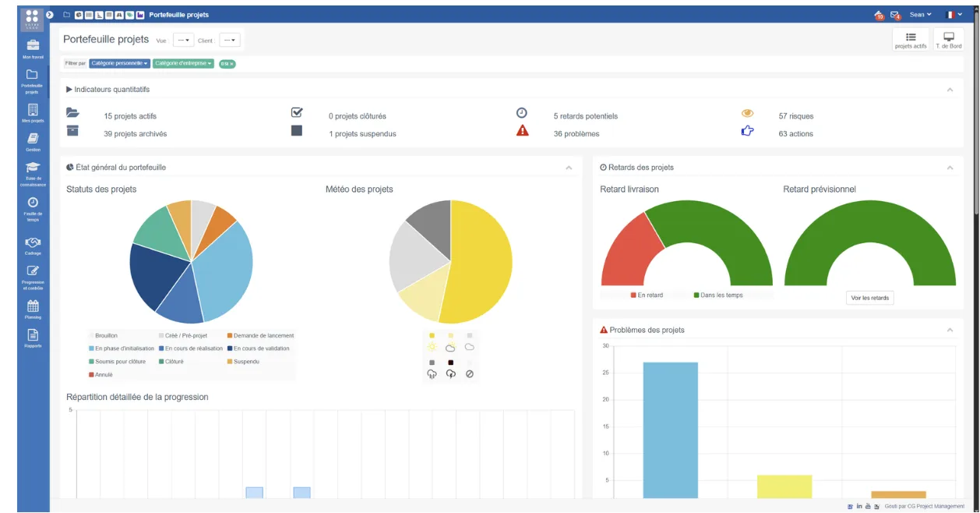
Task: Open Mon travail in sidebar
Action: (x=33, y=45)
